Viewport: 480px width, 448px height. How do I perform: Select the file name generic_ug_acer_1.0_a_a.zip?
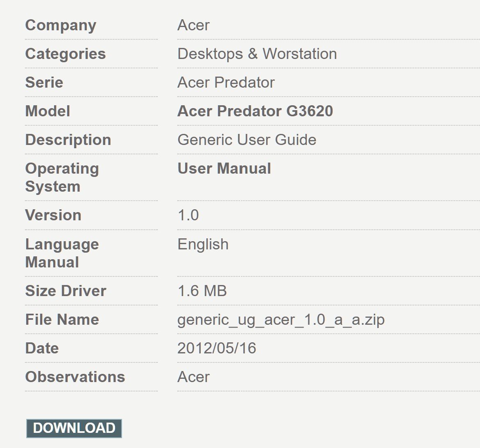pos(281,320)
